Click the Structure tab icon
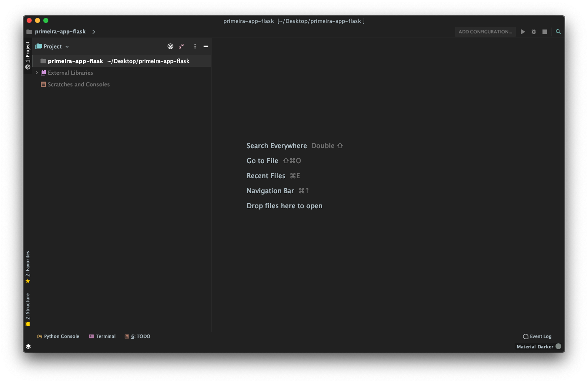The width and height of the screenshot is (588, 383). (28, 324)
